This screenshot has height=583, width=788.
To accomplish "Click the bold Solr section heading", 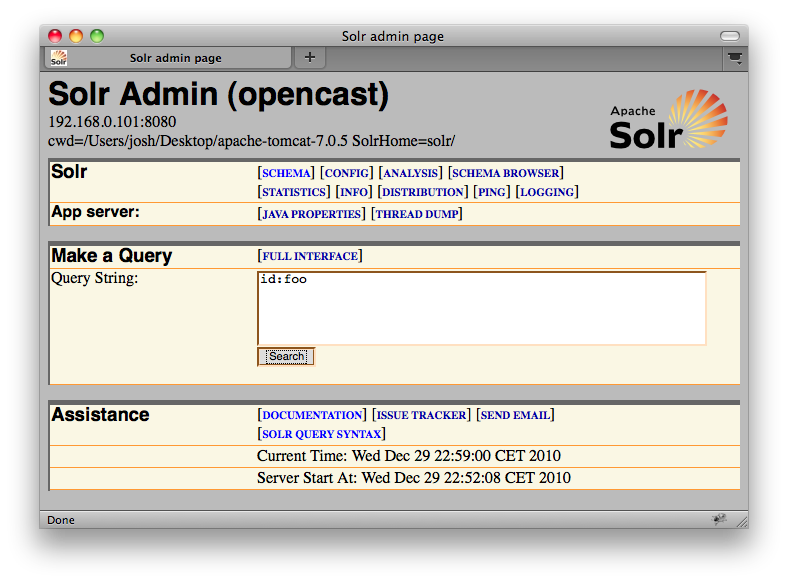I will coord(69,172).
